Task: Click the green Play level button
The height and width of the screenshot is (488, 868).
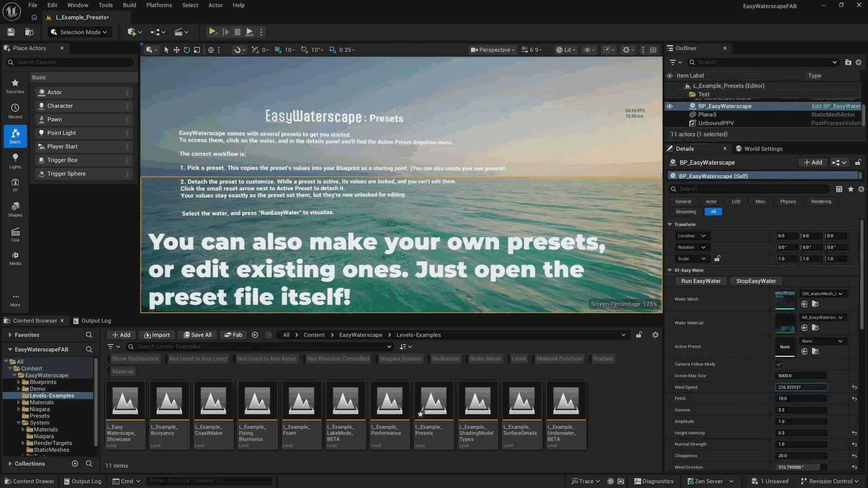Action: 213,32
